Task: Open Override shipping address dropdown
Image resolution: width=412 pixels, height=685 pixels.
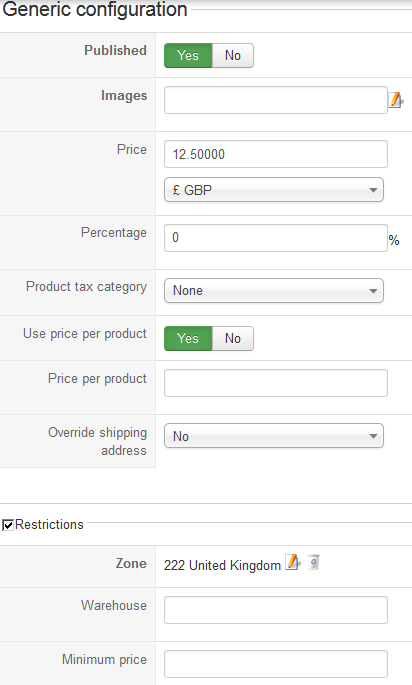Action: point(274,436)
